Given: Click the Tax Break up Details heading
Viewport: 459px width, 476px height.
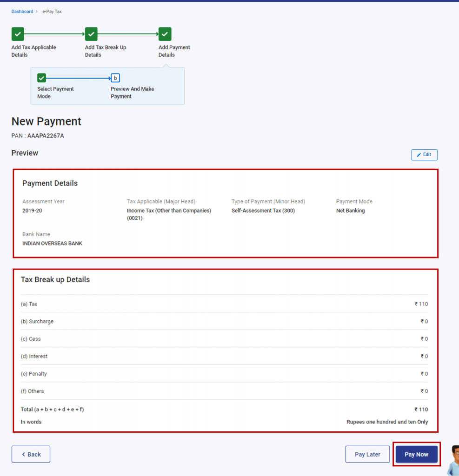Looking at the screenshot, I should (56, 279).
